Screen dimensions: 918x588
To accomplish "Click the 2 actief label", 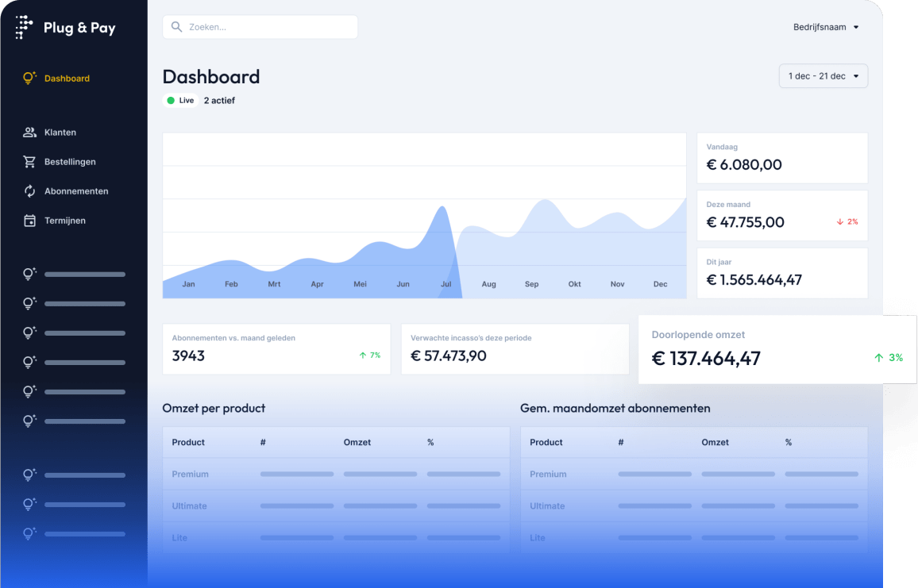I will click(218, 100).
